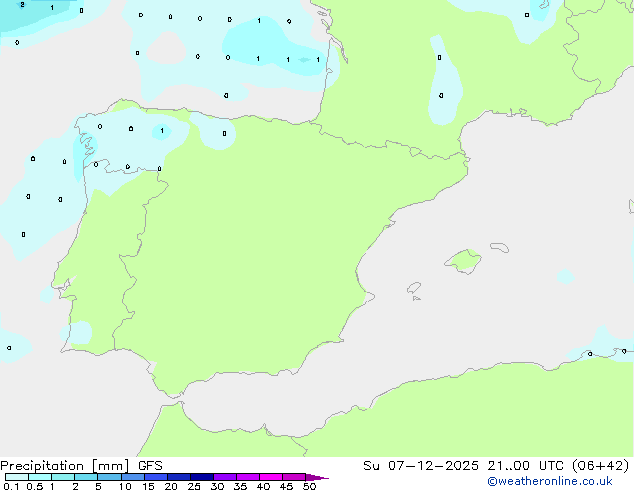Viewport: 634px width, 490px height.
Task: Pick the 0.1–0.5 mm legend swatch
Action: (x=17, y=477)
